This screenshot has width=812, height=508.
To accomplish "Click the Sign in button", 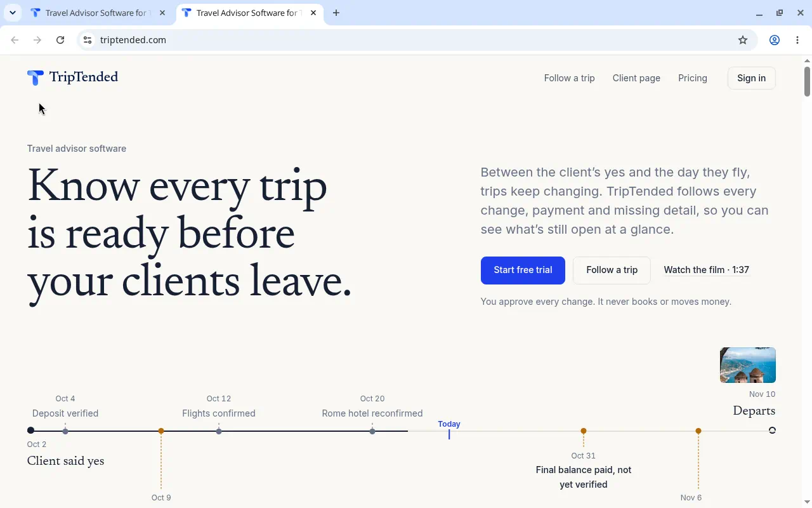I will click(x=751, y=78).
